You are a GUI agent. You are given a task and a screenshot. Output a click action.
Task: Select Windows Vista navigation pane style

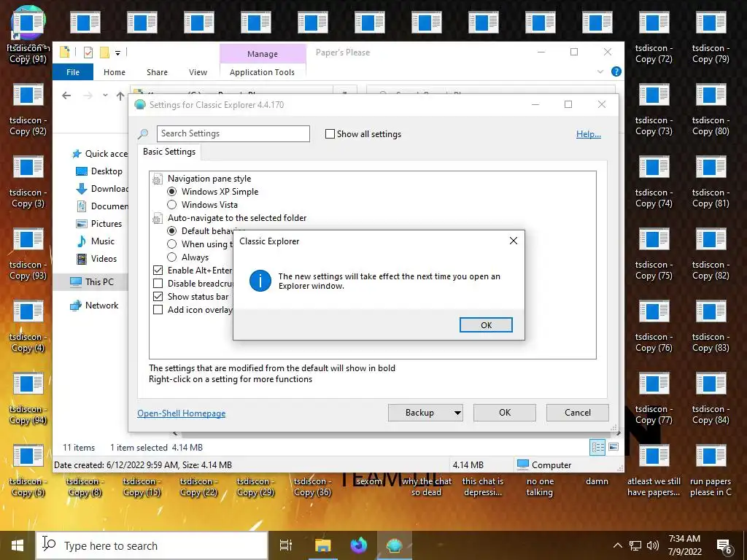tap(203, 205)
